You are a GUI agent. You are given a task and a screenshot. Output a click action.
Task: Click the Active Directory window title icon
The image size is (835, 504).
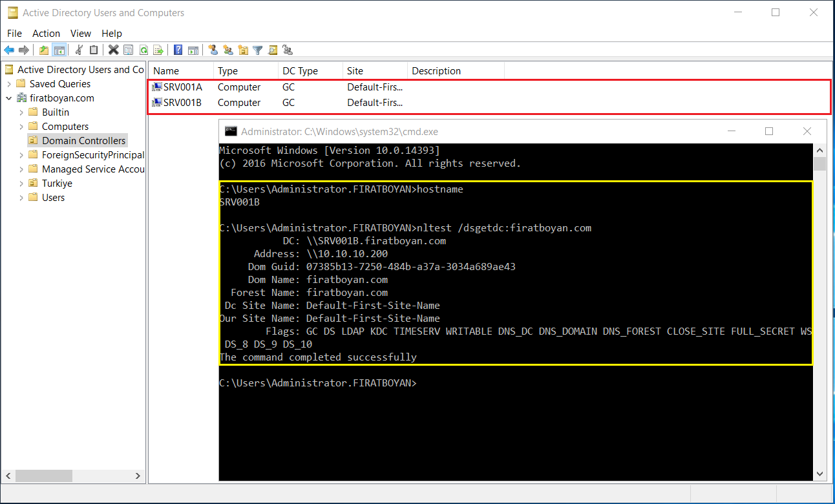[x=12, y=12]
